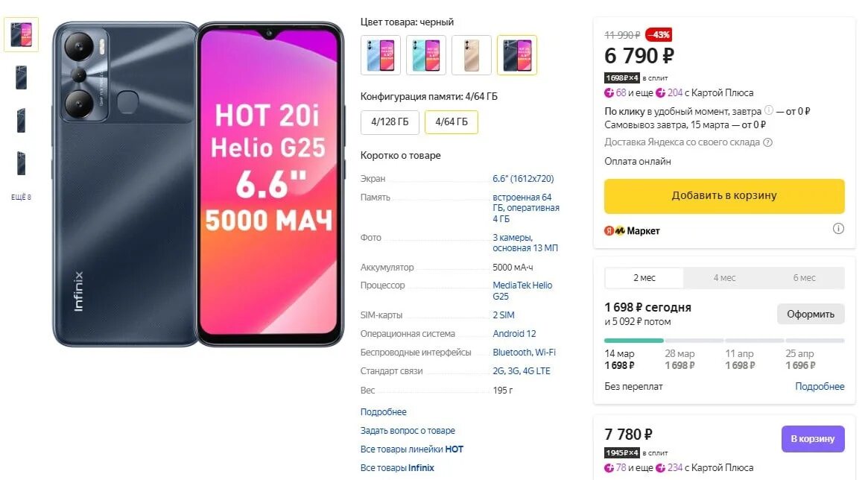Switch to the 4 мес installment tab

724,278
